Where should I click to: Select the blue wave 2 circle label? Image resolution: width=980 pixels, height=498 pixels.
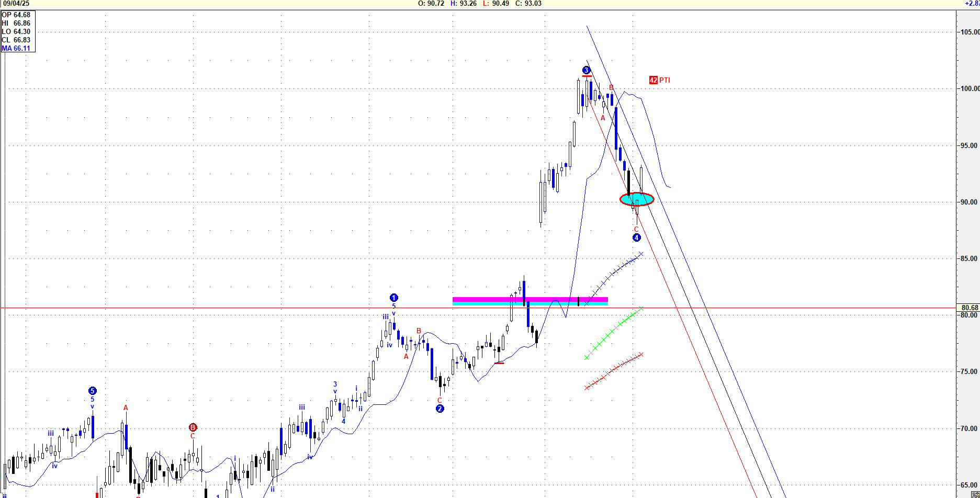pos(440,409)
